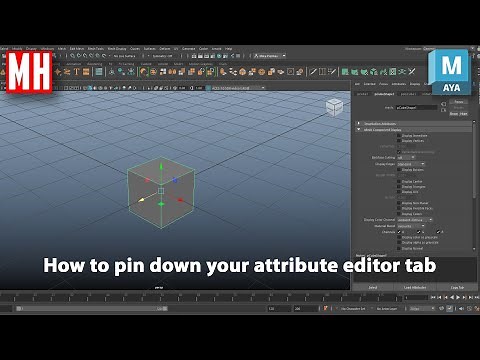Image resolution: width=480 pixels, height=360 pixels.
Task: Toggle the Display Non Planar checkbox
Action: point(399,203)
